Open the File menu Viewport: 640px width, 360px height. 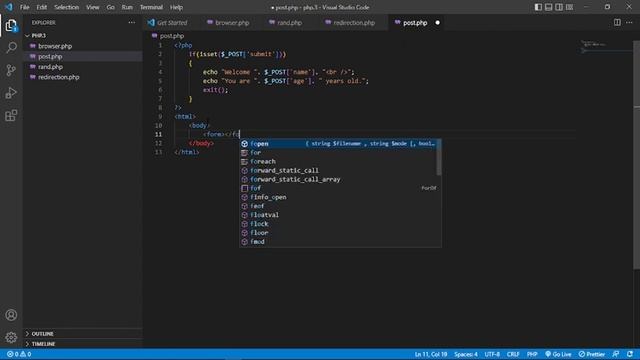pos(24,7)
